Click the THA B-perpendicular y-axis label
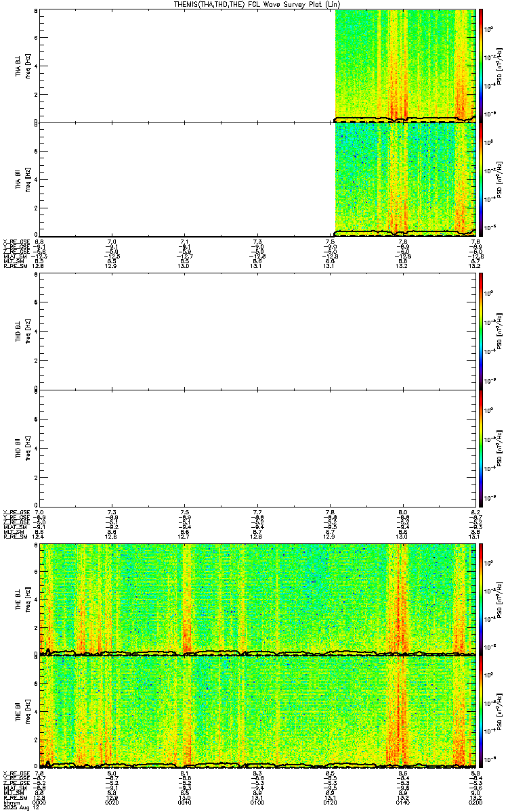 [x=23, y=65]
